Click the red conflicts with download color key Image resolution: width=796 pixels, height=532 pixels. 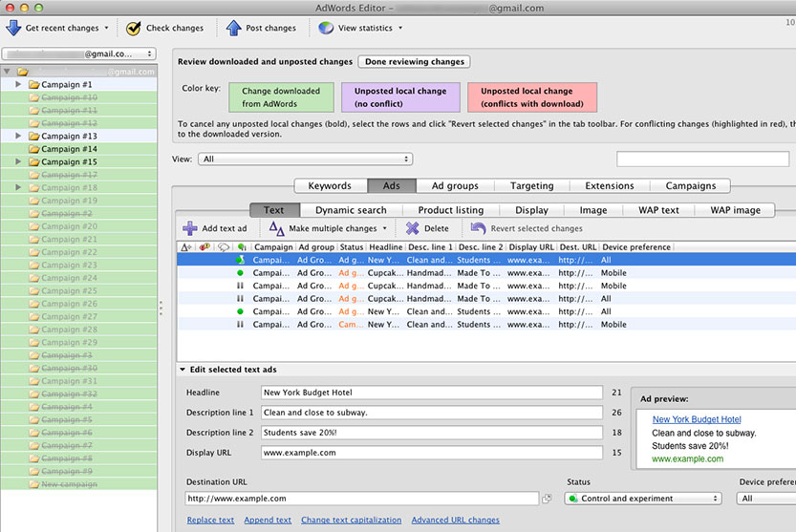(532, 97)
